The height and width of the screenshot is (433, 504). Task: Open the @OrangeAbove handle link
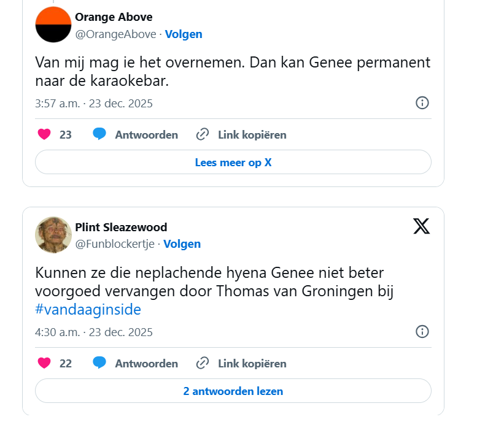click(115, 34)
